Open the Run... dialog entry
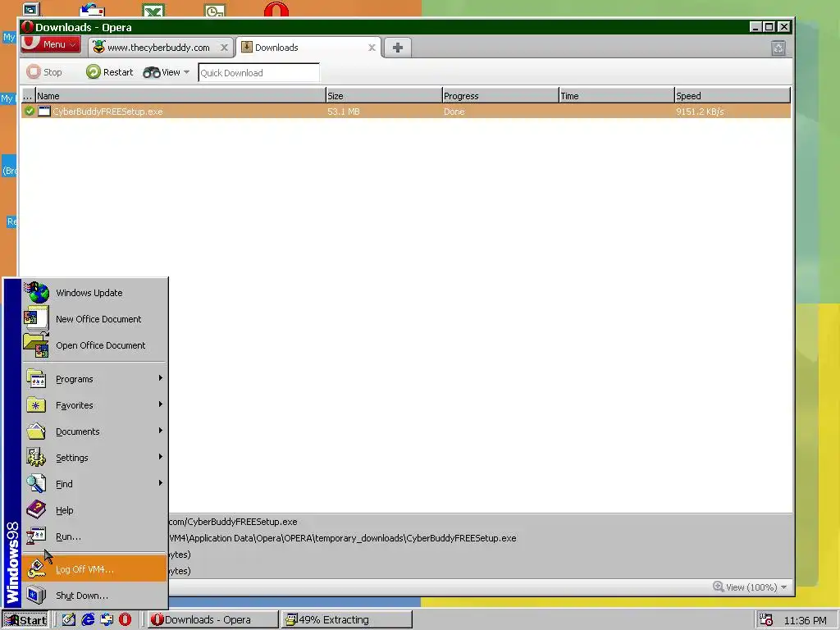 tap(94, 536)
